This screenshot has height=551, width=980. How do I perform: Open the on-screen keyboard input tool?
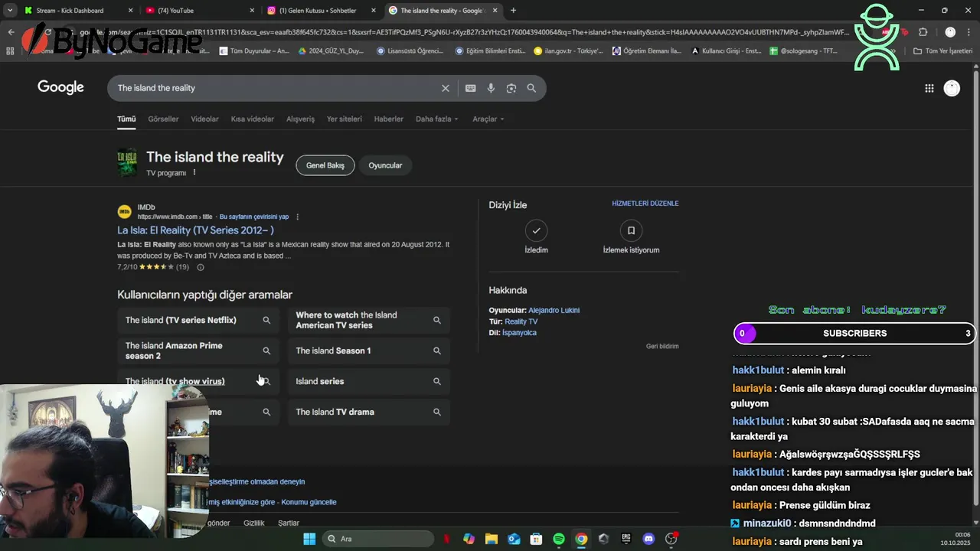coord(471,88)
